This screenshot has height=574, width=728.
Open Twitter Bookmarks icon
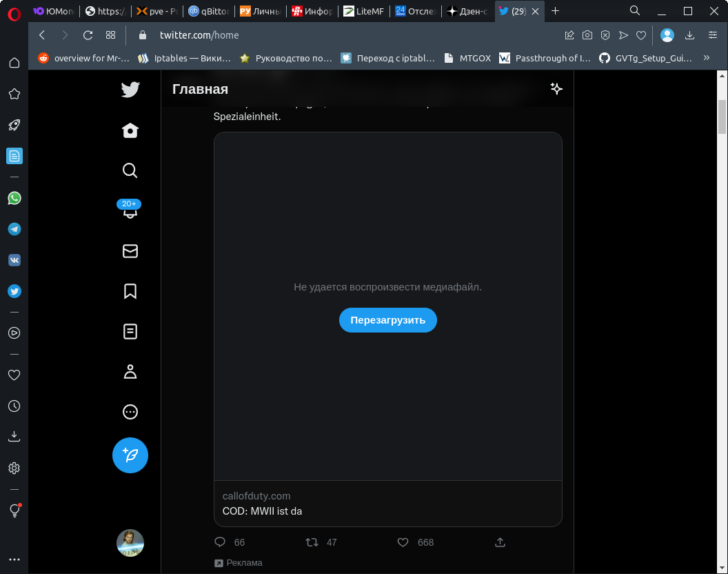tap(130, 291)
